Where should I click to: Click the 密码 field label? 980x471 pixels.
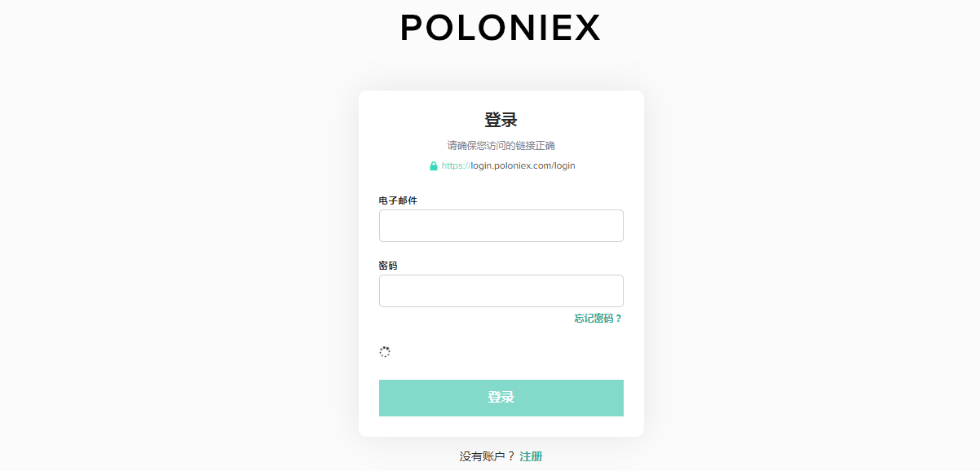point(388,266)
